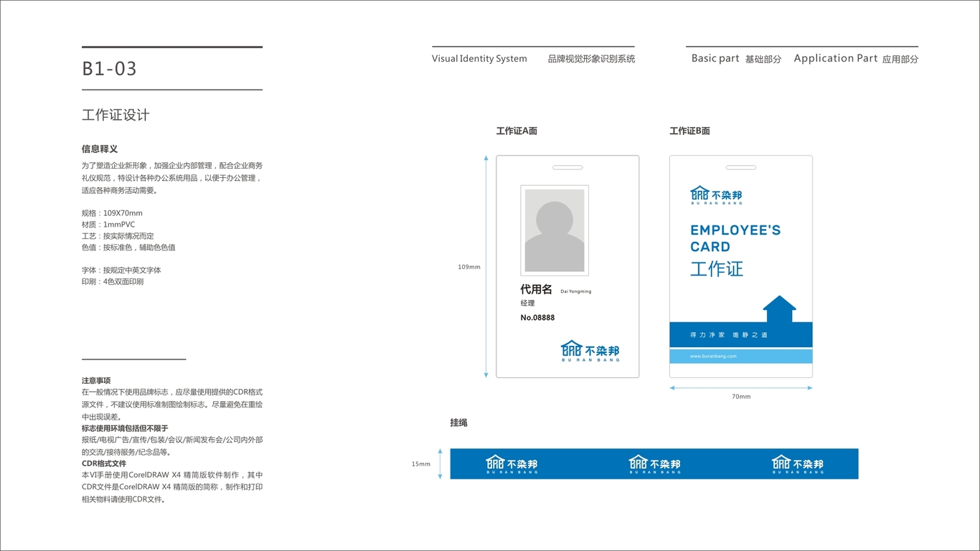Viewport: 980px width, 551px height.
Task: Click the heading 信息释义
Action: [100, 149]
